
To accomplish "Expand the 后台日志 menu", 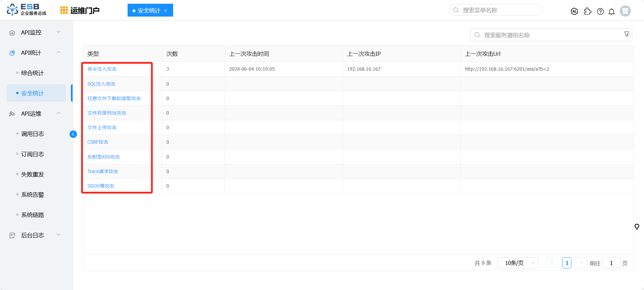I will tap(58, 235).
